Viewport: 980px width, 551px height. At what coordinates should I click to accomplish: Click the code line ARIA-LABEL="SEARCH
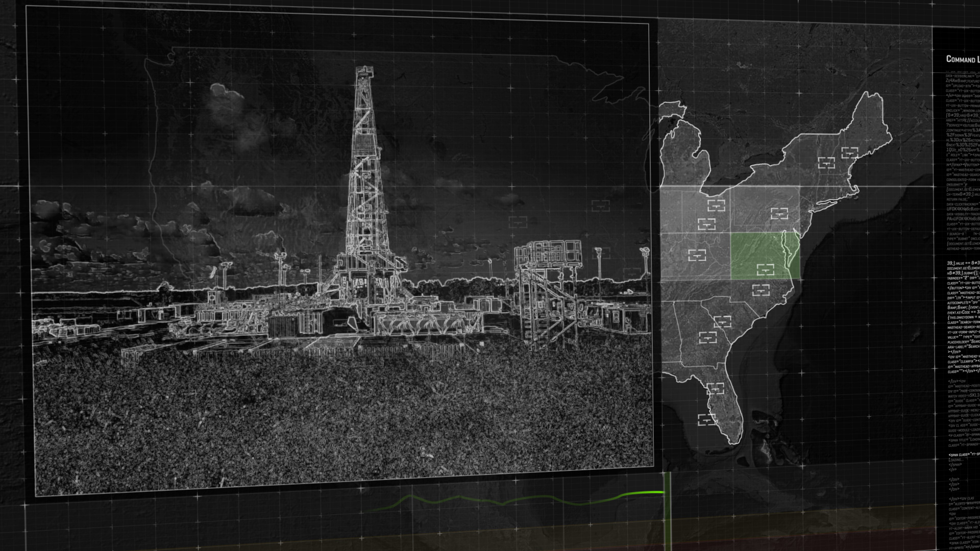pyautogui.click(x=964, y=347)
